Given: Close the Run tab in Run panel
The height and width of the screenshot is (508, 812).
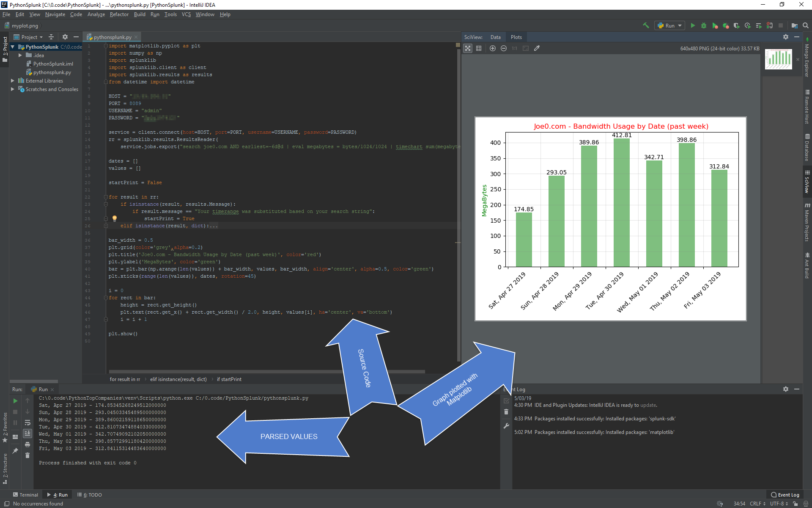Looking at the screenshot, I should 52,389.
